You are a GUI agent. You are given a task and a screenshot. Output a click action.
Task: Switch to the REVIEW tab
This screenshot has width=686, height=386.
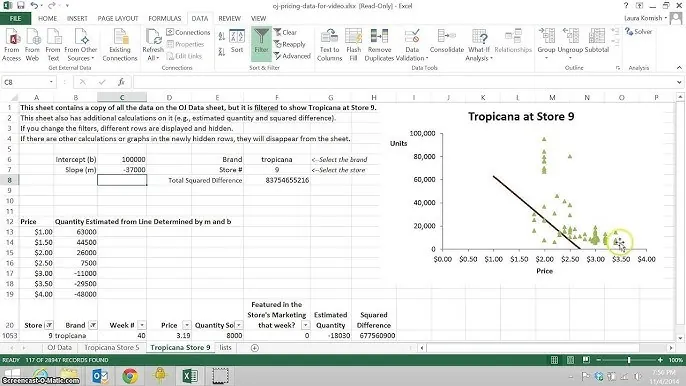click(230, 18)
